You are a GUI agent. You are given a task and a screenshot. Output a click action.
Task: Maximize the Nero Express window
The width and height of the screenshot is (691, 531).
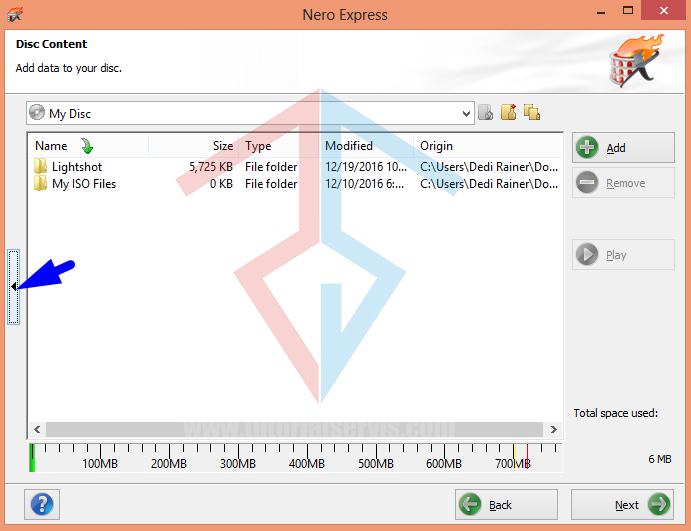click(x=628, y=11)
